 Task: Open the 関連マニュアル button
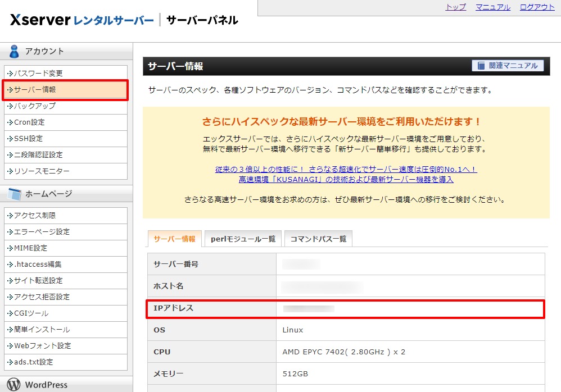508,66
